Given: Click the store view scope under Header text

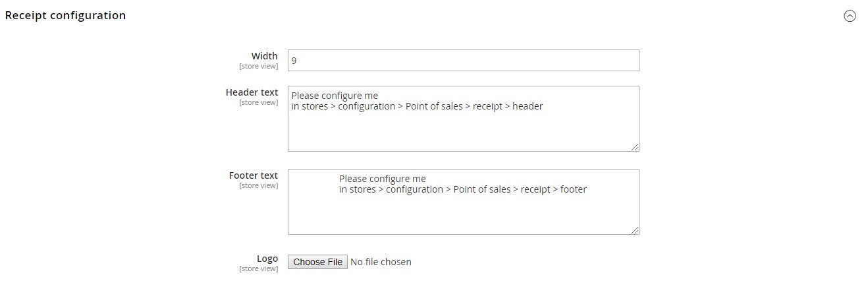Looking at the screenshot, I should (x=258, y=102).
